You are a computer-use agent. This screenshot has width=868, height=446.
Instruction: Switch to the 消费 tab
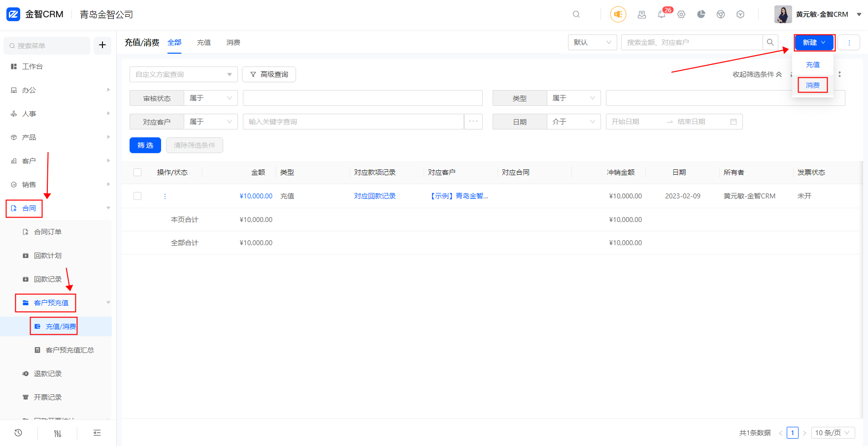234,42
